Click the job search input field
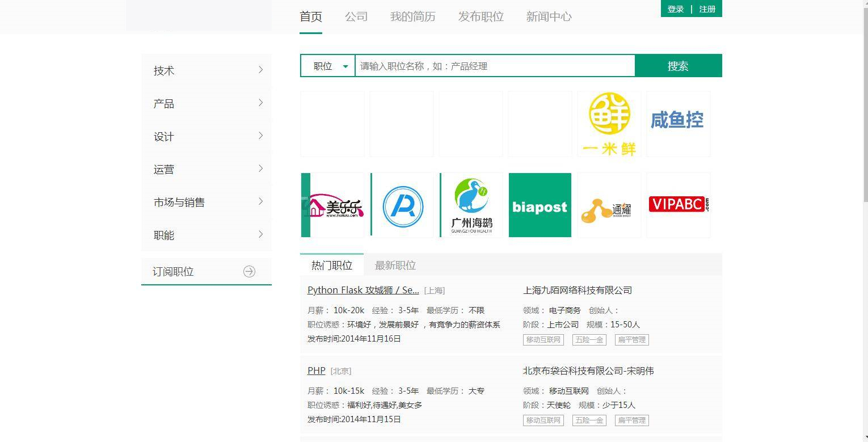868x442 pixels. 495,66
